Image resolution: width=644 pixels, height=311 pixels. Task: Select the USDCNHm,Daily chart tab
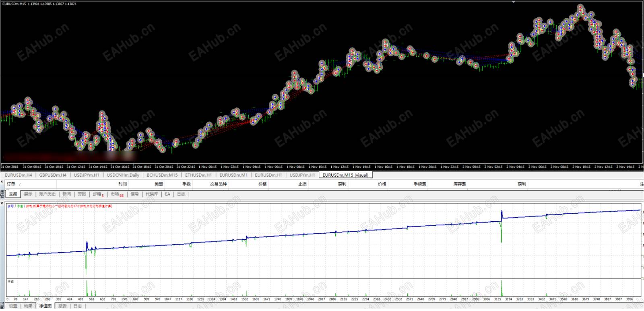coord(123,175)
